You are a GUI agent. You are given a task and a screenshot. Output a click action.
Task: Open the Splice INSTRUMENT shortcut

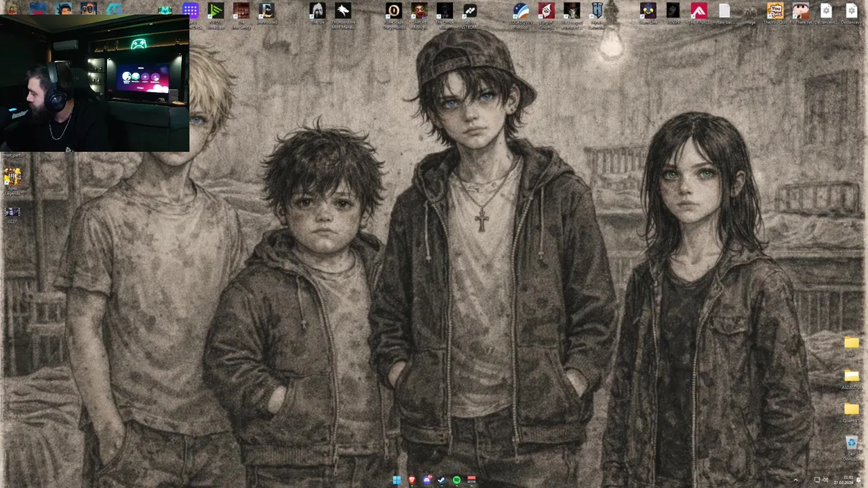point(469,15)
